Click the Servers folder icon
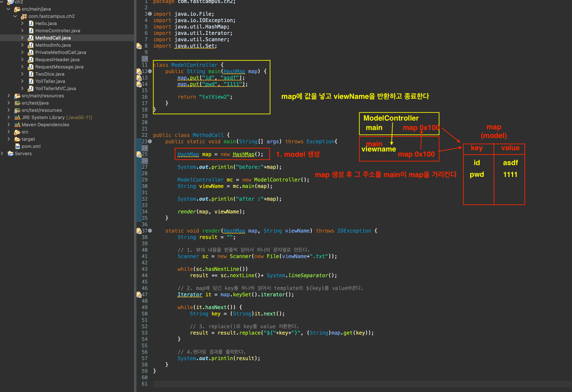Screen dimensions: 572x392 (x=10, y=153)
